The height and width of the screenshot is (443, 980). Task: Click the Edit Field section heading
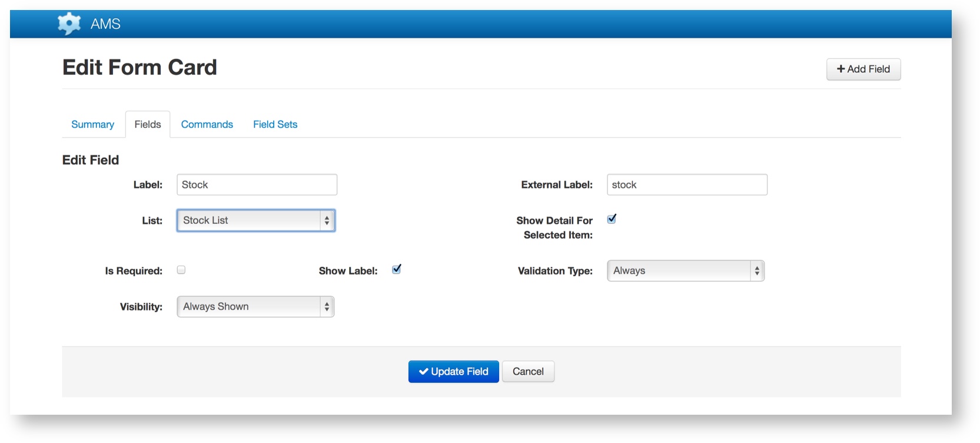tap(91, 160)
